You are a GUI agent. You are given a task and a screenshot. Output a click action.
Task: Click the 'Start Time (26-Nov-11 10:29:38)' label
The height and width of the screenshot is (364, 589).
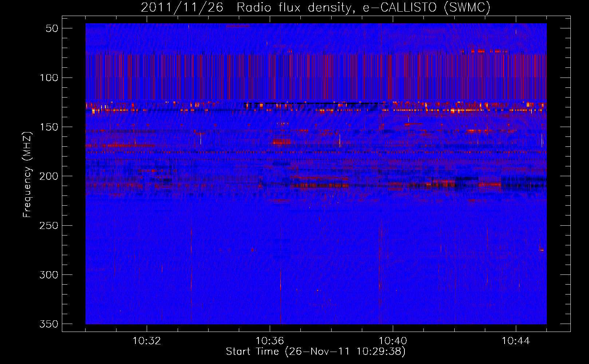click(316, 352)
